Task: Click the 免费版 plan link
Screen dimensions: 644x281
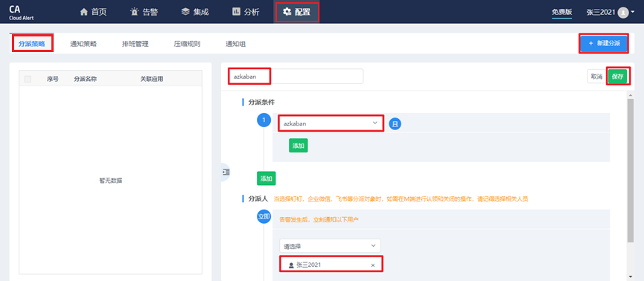Action: click(x=562, y=13)
